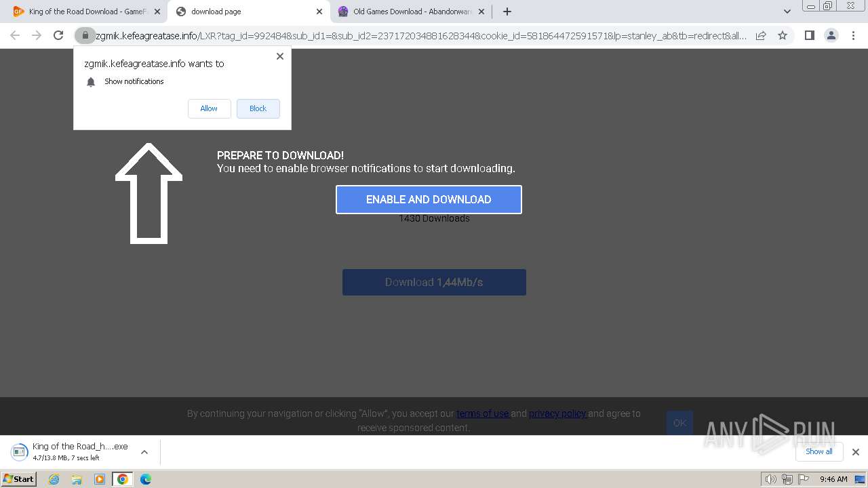The width and height of the screenshot is (868, 488).
Task: Click the Download 1,44Mb/s button
Action: click(434, 282)
